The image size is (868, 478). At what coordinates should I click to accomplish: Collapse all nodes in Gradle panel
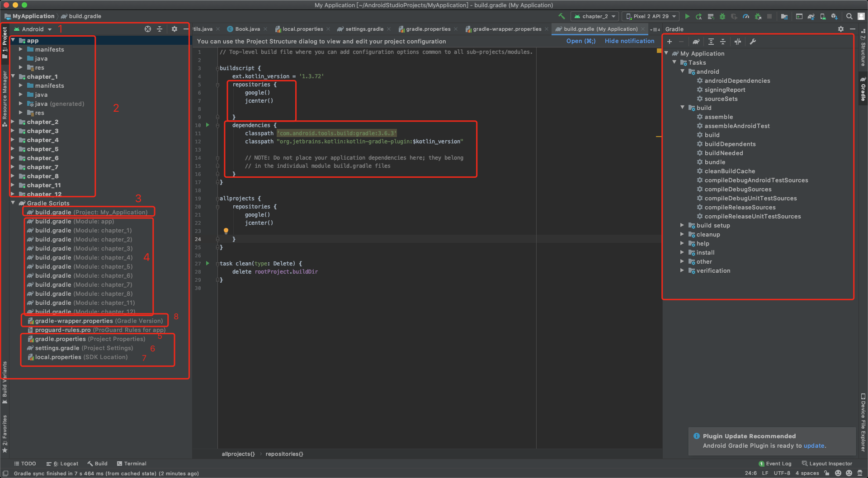point(723,42)
